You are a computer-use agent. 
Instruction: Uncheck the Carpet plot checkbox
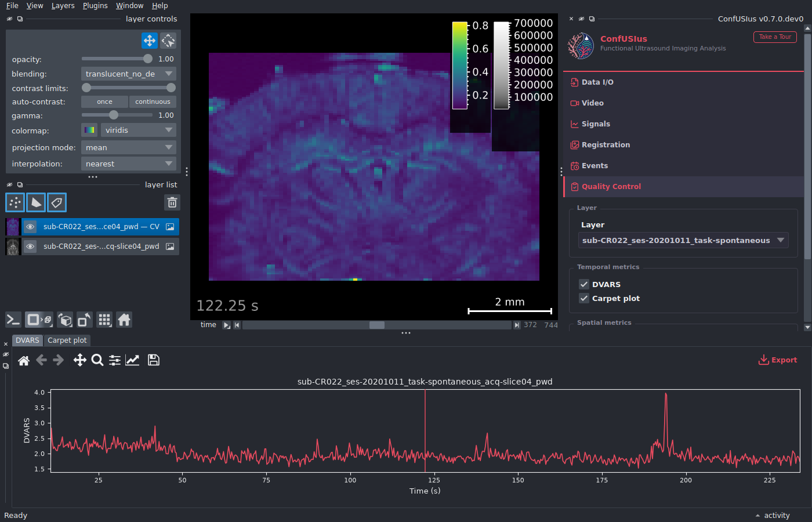[584, 298]
